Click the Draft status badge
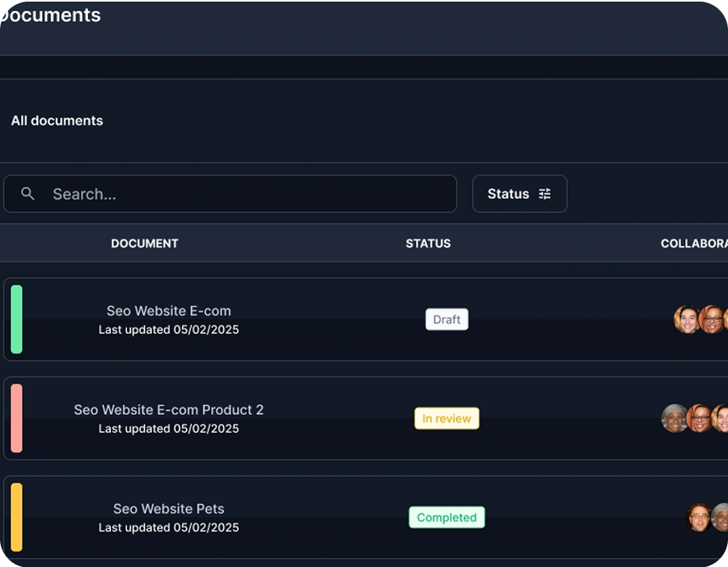Screen dimensions: 728x567 447,319
